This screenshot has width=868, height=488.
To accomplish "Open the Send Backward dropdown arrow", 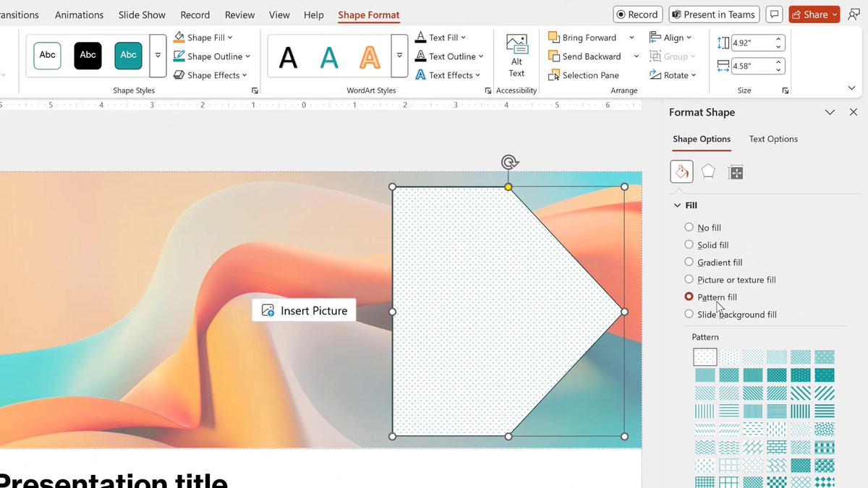I will pos(637,56).
